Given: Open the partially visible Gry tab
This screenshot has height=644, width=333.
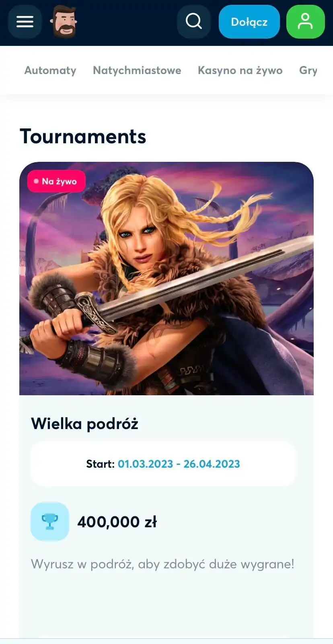Looking at the screenshot, I should coord(308,70).
